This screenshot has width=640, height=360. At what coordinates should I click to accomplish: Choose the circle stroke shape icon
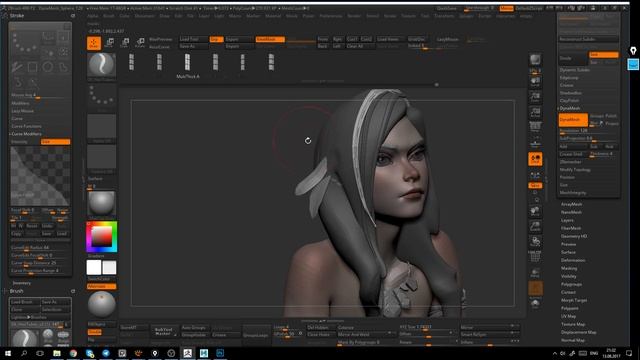pyautogui.click(x=48, y=67)
